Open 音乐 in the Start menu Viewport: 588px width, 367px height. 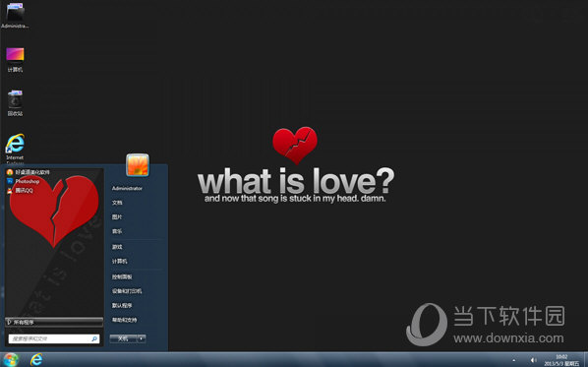(x=117, y=231)
